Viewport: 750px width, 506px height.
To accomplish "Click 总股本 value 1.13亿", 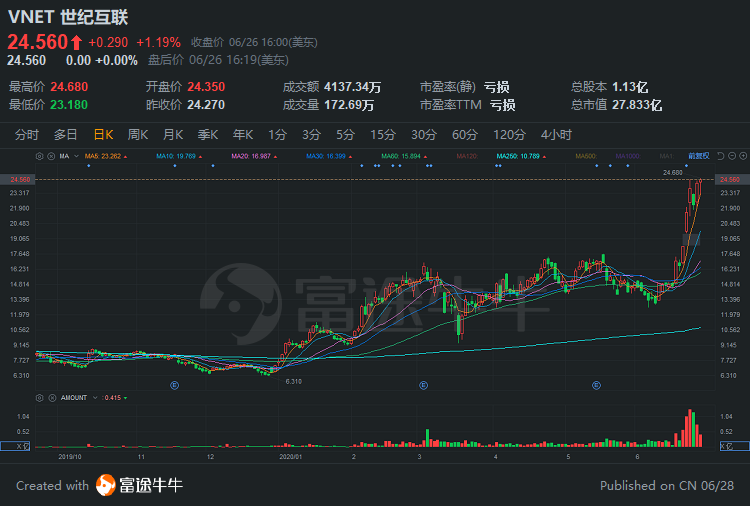I will coord(630,87).
